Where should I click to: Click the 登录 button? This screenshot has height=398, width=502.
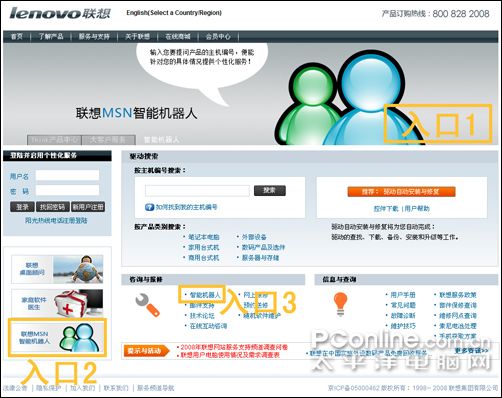pyautogui.click(x=22, y=207)
